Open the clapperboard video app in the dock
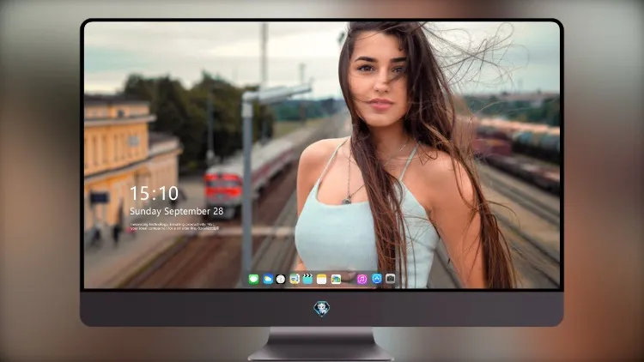Viewport: 644px width, 362px height. [307, 279]
